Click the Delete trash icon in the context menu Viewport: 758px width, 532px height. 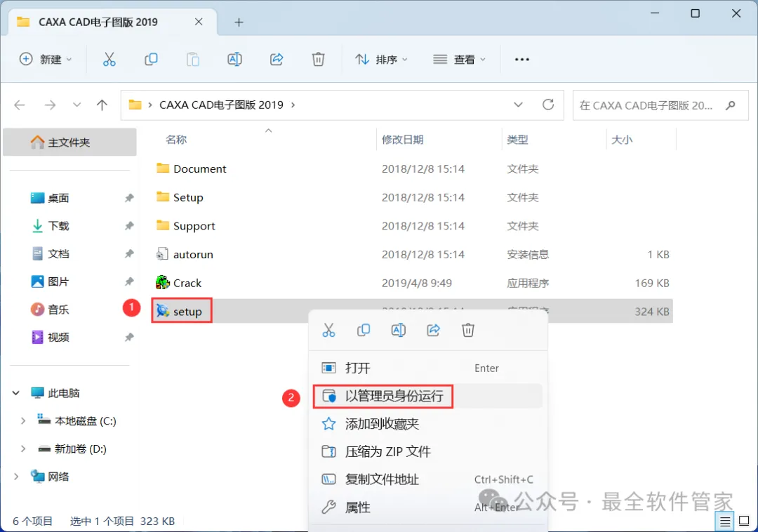click(468, 330)
